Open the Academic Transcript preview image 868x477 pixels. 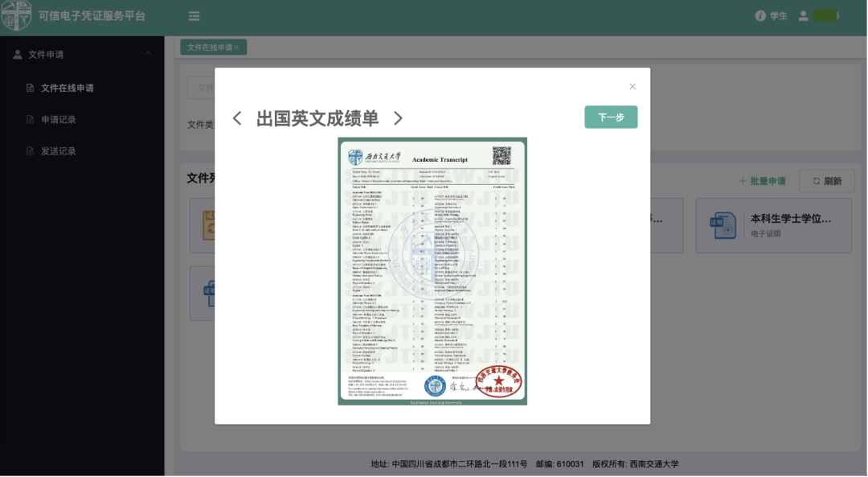click(432, 271)
